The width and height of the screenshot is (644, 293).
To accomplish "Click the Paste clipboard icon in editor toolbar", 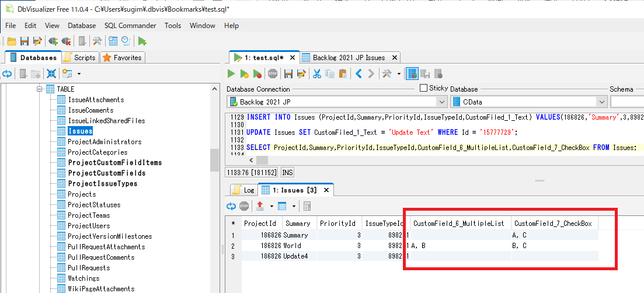I will click(x=343, y=74).
